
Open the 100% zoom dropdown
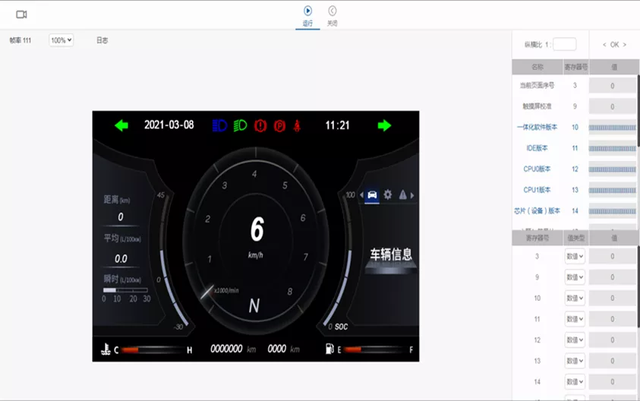tap(61, 40)
